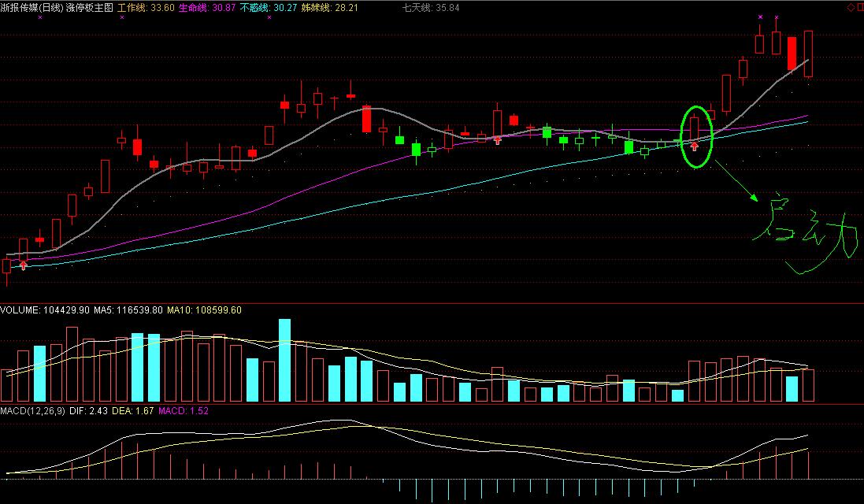Click the 七天线: 35.84 readout
The image size is (864, 504).
[431, 8]
